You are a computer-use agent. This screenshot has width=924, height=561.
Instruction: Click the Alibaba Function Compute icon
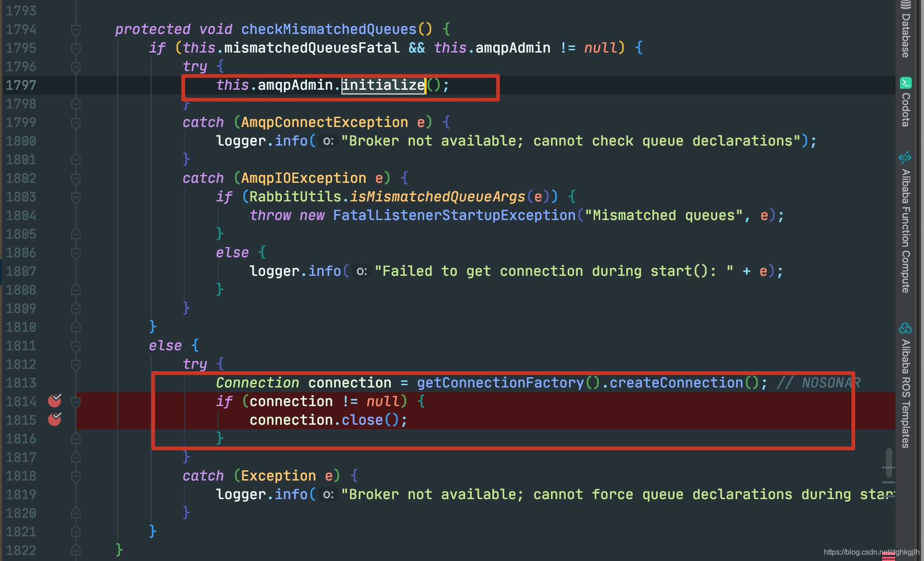(x=905, y=157)
